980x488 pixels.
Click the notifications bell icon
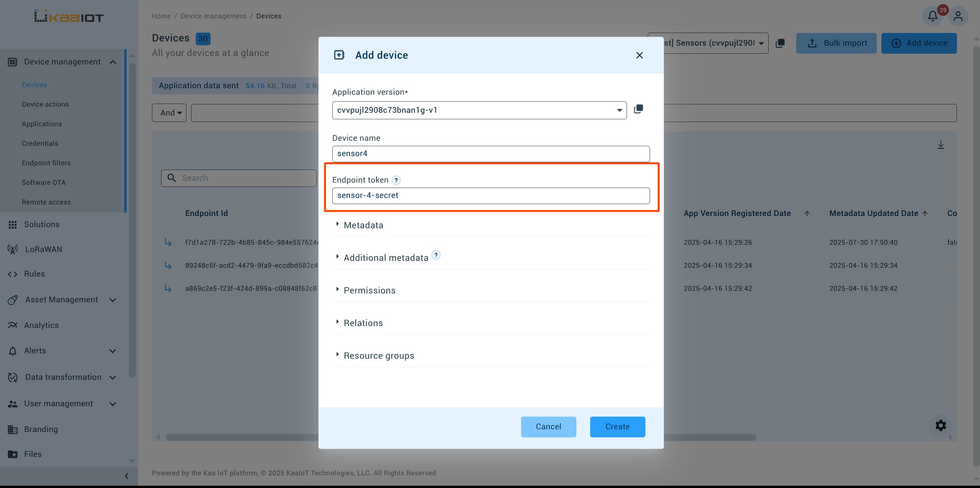coord(932,16)
